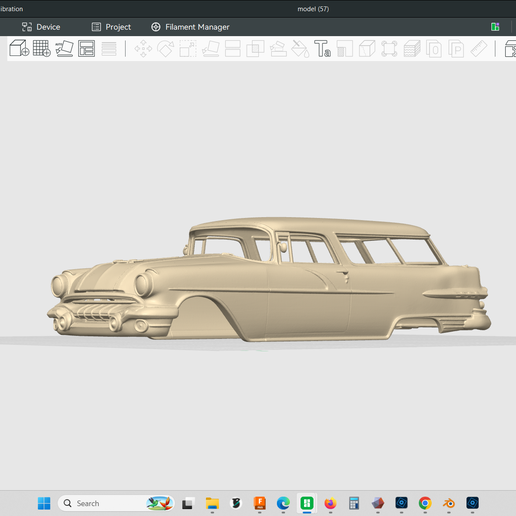Click the Variable layer height icon

click(x=109, y=49)
